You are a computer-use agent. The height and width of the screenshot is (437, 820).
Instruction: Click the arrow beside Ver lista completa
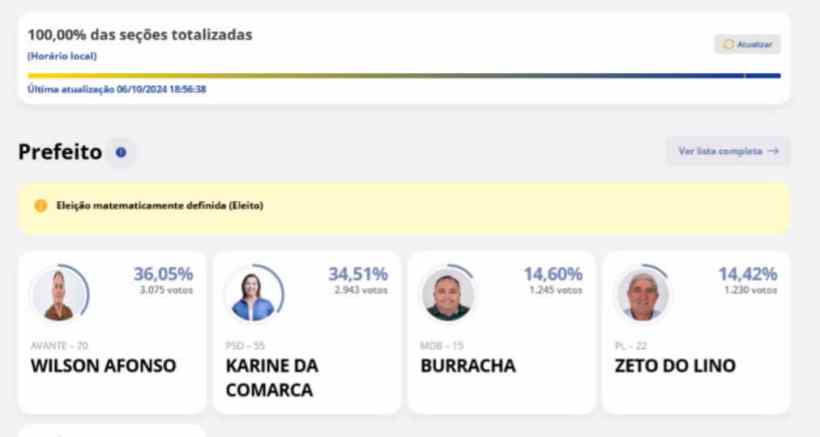click(x=773, y=151)
